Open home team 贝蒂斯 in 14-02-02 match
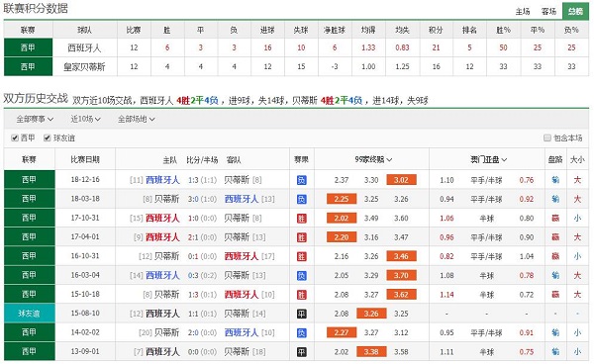 point(166,332)
